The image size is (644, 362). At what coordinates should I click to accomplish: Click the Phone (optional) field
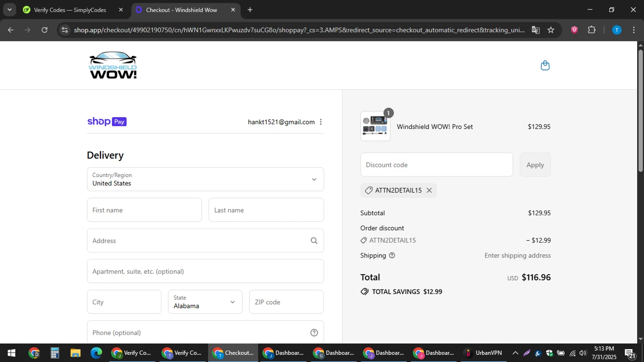tap(205, 332)
